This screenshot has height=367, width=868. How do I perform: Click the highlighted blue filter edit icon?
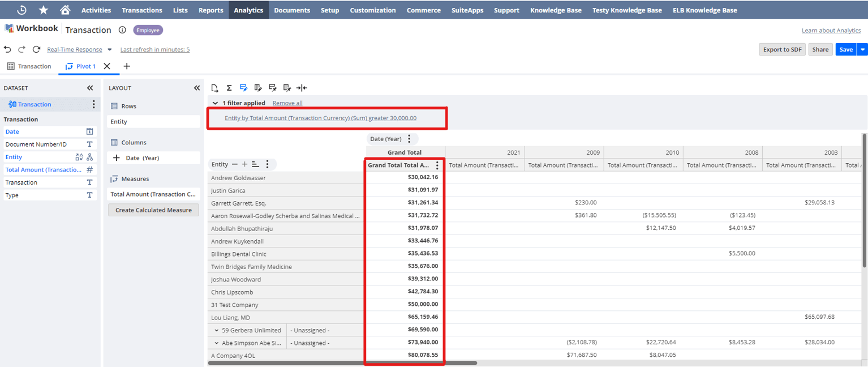coord(244,88)
